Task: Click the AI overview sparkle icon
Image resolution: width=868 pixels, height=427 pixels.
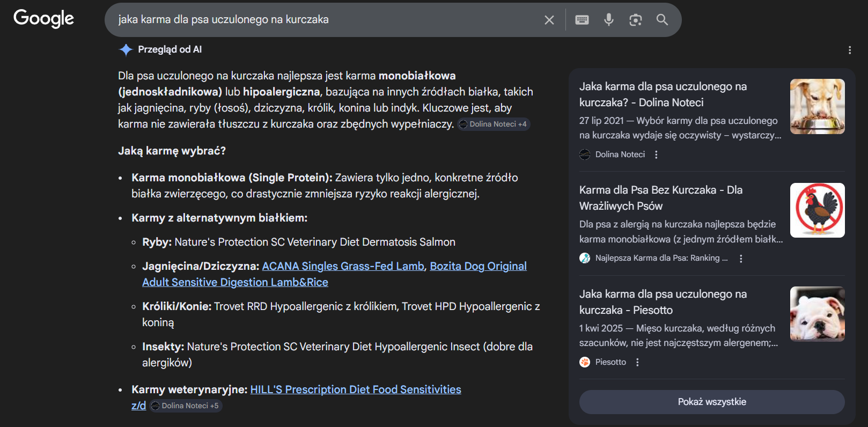Action: (x=126, y=49)
